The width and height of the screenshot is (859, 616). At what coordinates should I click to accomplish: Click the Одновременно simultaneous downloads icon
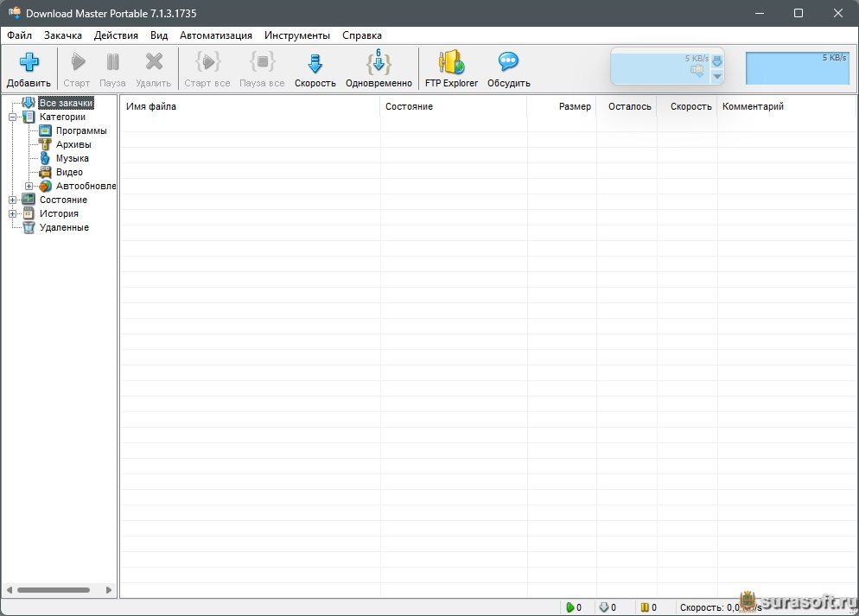[x=379, y=63]
